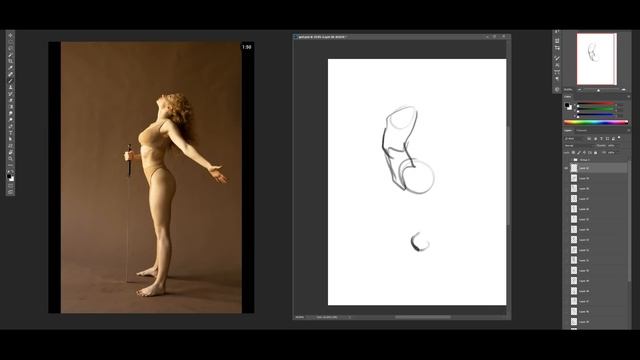Image resolution: width=640 pixels, height=360 pixels.
Task: Change screen mode at toolbar bottom
Action: pos(11,192)
